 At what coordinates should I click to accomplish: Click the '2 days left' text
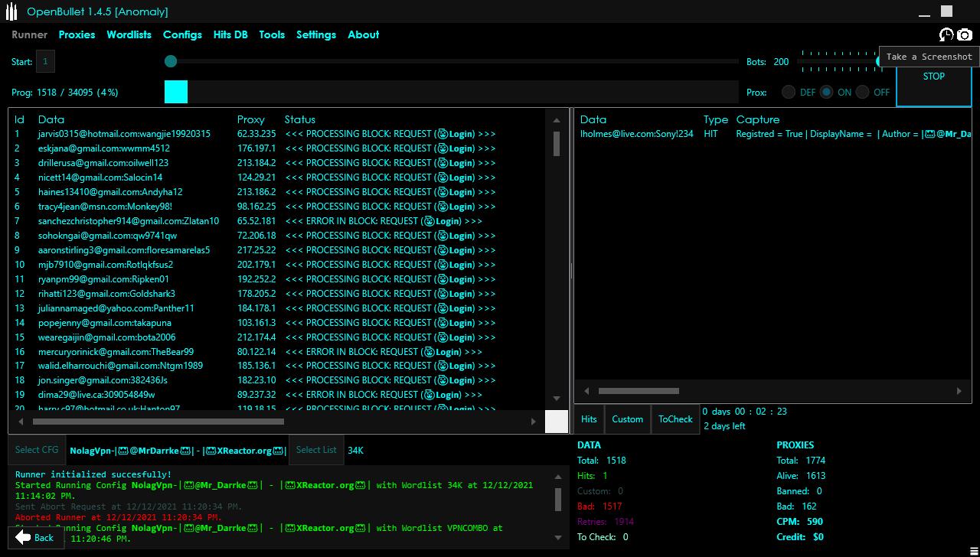point(724,426)
